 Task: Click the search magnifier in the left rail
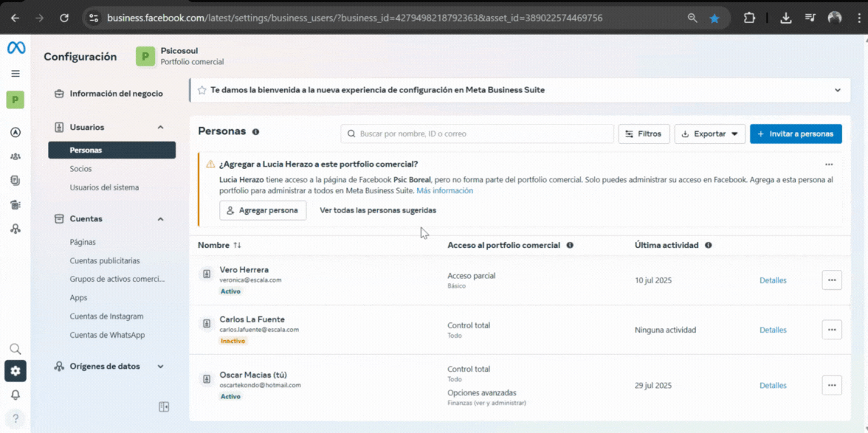pos(15,348)
